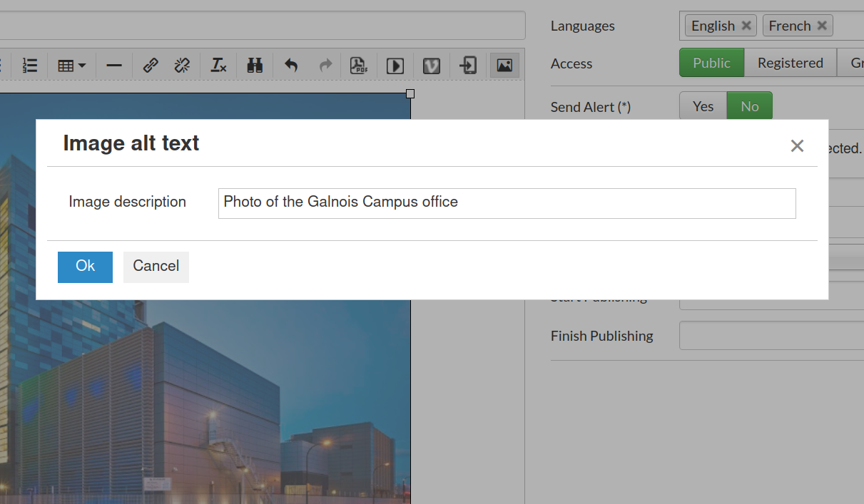
Task: Click the insert video play icon
Action: (x=395, y=66)
